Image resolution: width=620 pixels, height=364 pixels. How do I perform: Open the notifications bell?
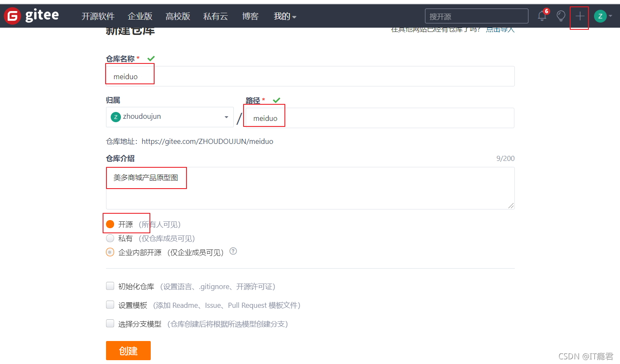coord(542,16)
